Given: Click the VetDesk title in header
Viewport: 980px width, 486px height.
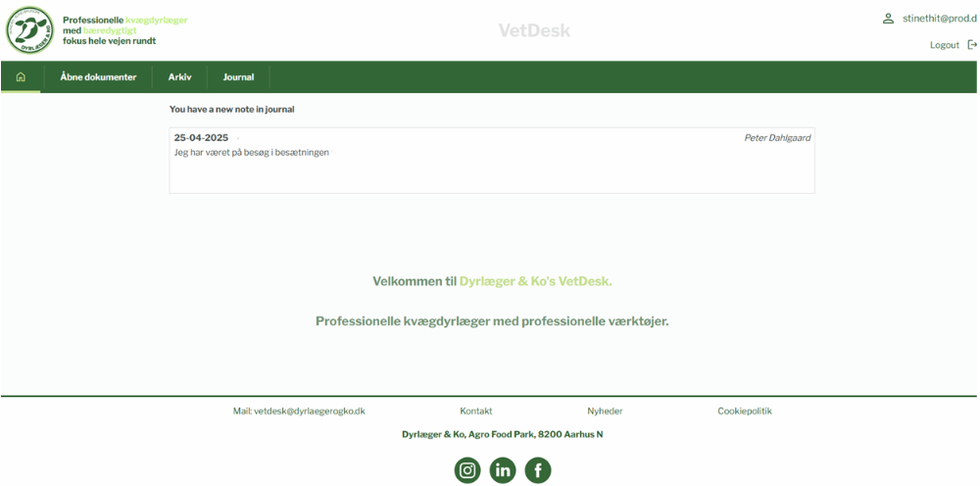Looking at the screenshot, I should click(534, 30).
